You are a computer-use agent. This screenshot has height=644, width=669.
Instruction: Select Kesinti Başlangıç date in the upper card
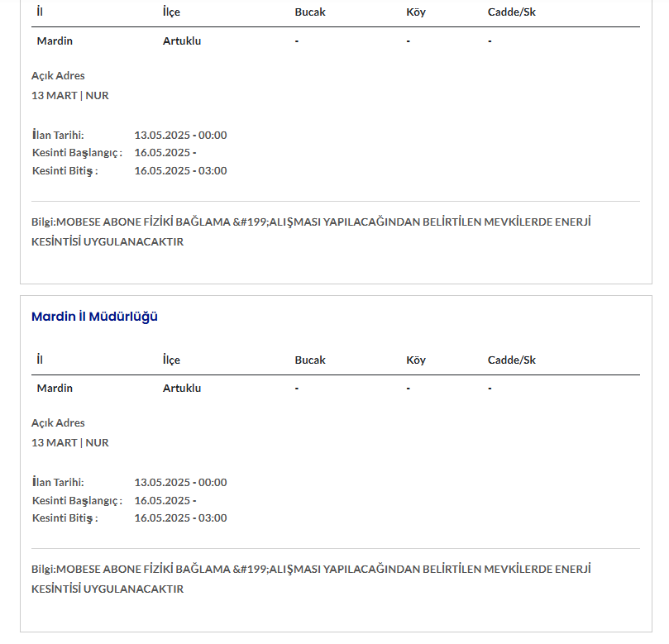(165, 153)
